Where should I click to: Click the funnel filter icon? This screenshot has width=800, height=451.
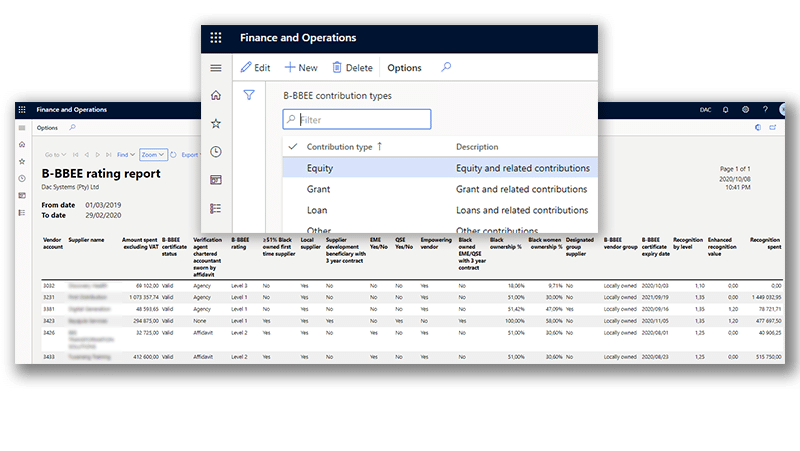point(249,95)
